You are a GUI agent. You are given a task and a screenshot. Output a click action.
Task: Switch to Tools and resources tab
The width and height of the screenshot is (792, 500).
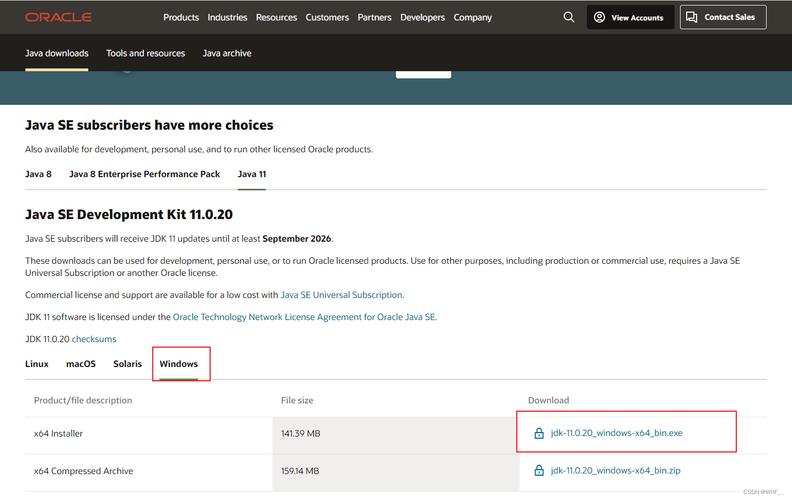click(x=145, y=53)
